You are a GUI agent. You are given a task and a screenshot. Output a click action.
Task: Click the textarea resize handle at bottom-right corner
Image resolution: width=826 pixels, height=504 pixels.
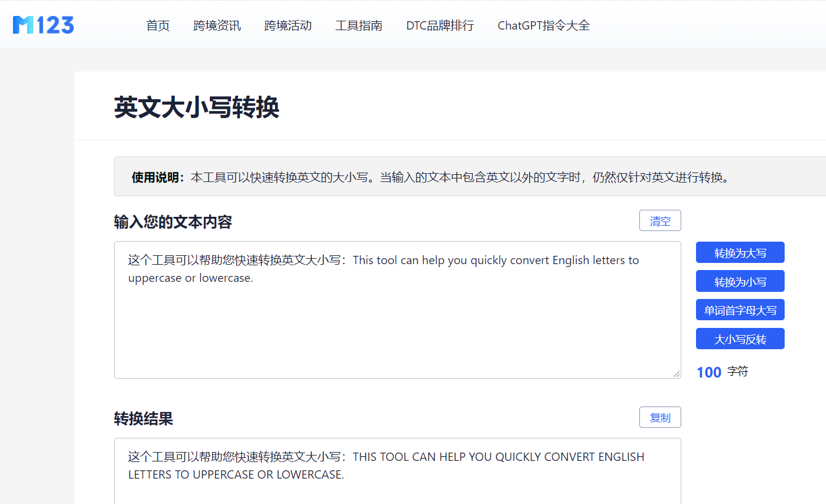click(x=677, y=374)
